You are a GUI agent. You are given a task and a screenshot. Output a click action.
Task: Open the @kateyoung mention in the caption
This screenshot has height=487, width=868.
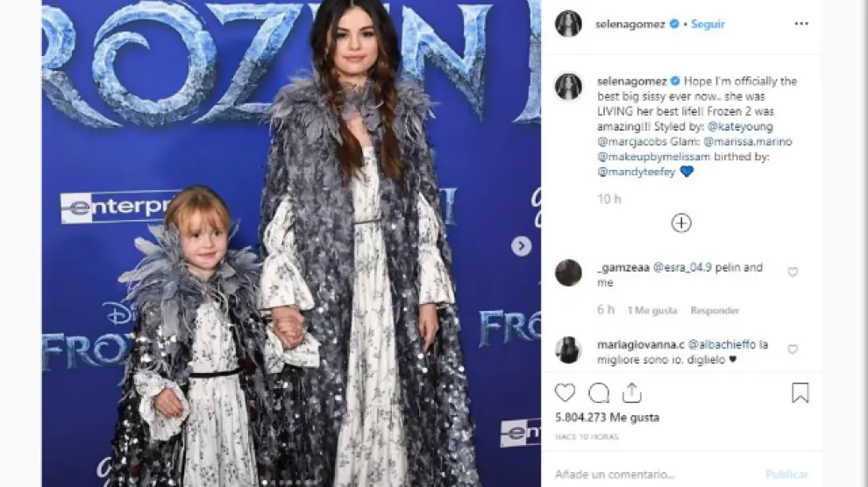tap(740, 127)
